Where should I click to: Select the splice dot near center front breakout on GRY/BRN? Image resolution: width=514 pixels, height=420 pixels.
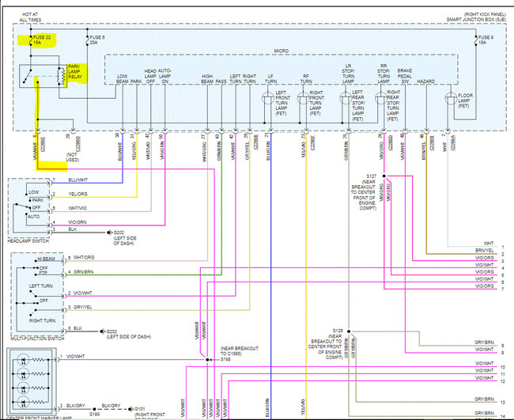349,331
